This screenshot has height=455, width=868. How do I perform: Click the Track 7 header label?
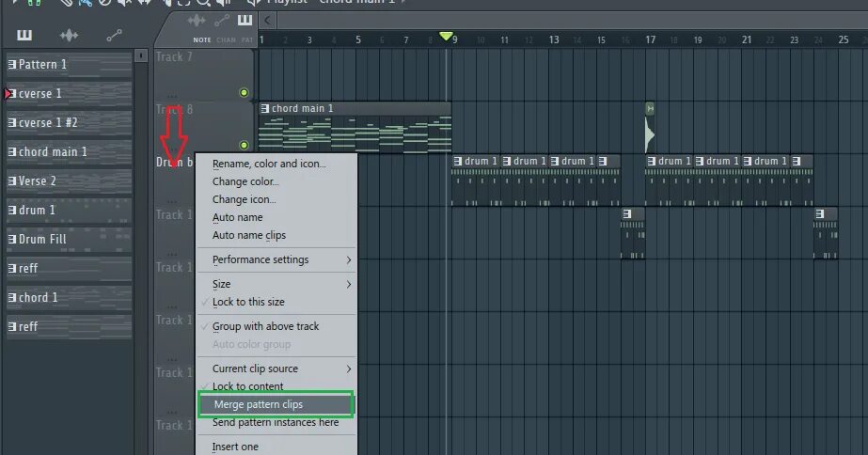point(174,56)
